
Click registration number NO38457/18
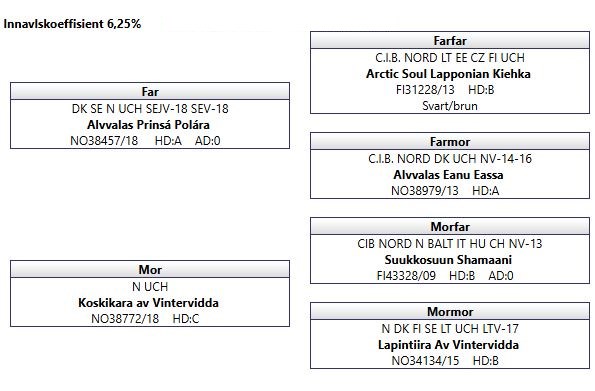104,141
